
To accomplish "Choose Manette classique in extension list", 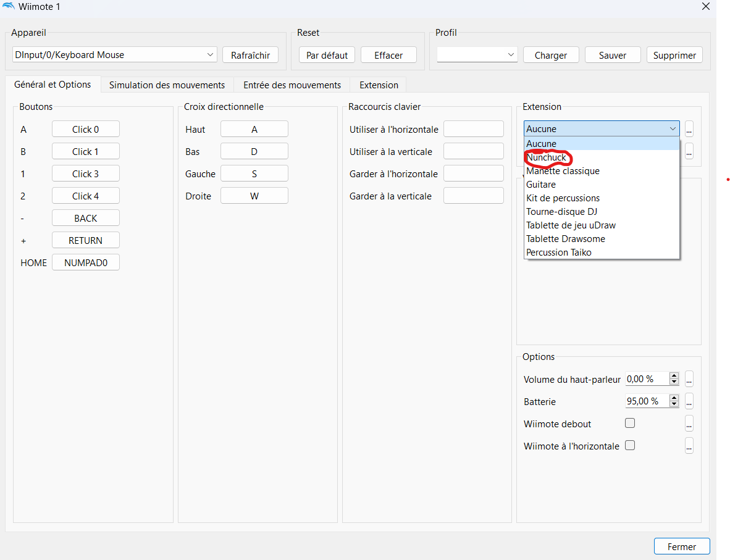I will click(563, 171).
